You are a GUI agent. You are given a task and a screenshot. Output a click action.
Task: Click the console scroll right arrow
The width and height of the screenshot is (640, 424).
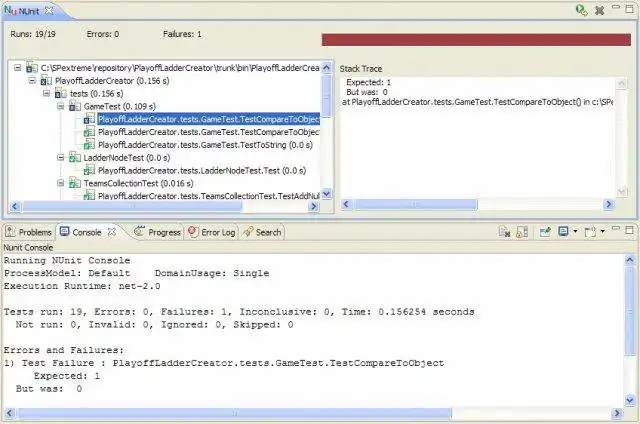point(617,413)
